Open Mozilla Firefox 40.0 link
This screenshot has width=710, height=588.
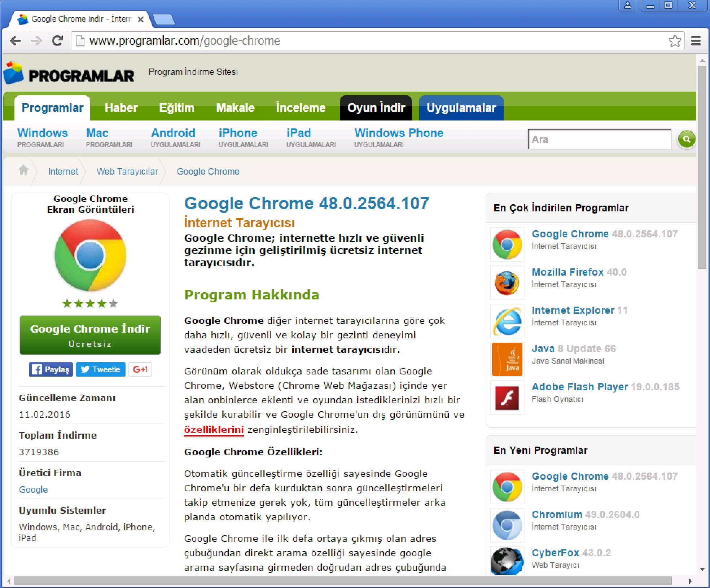pos(579,272)
